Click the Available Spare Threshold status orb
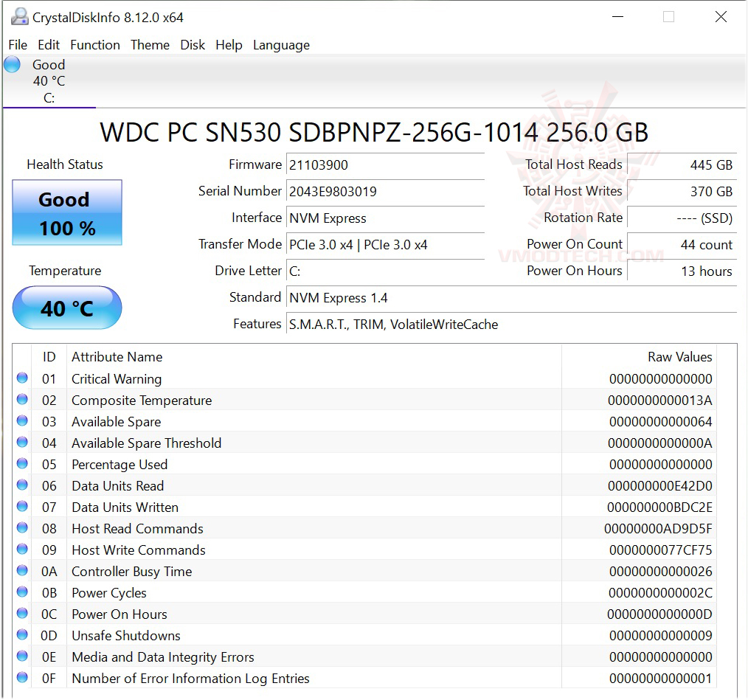Screen dimensions: 748x700 pyautogui.click(x=22, y=442)
